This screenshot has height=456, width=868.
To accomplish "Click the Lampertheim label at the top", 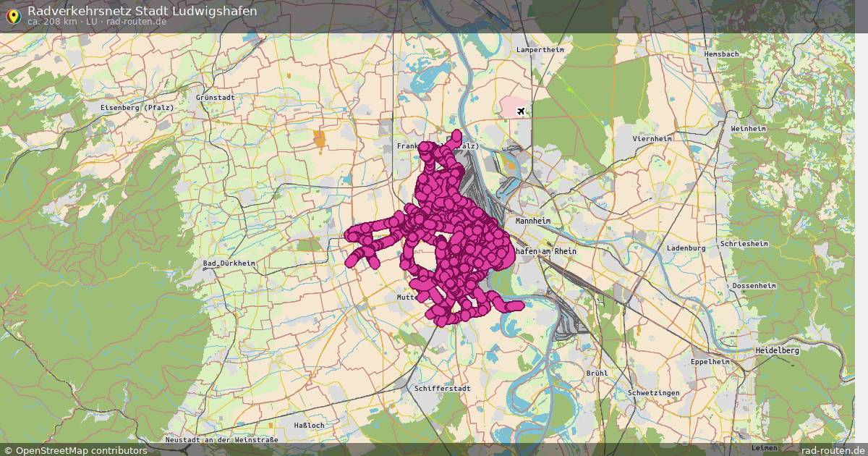I will click(x=539, y=51).
